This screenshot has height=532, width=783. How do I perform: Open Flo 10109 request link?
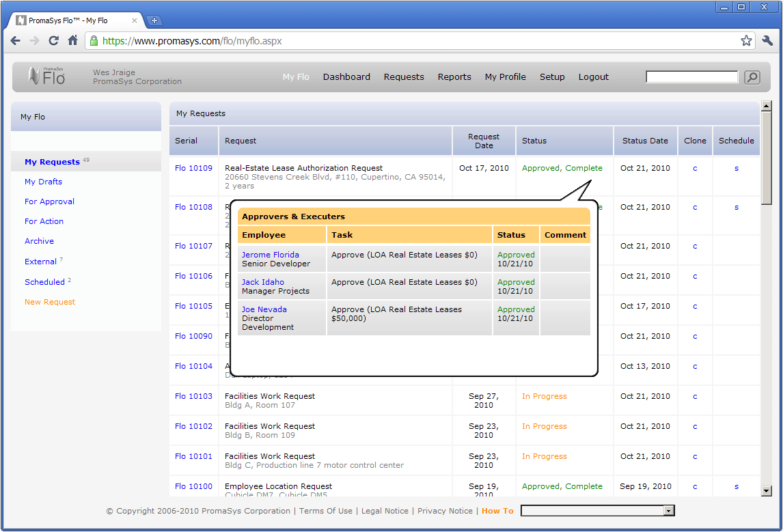point(193,168)
